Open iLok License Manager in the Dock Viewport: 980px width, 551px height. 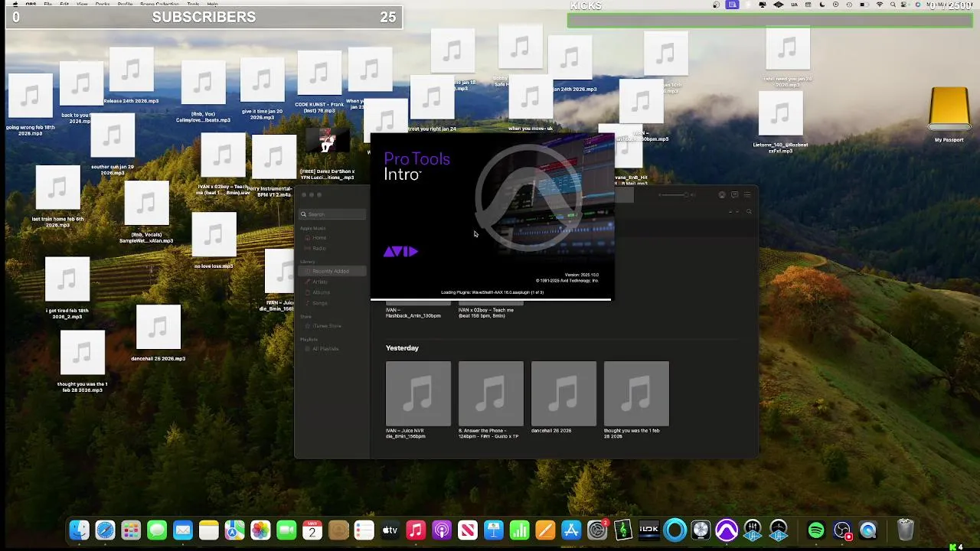coord(649,530)
